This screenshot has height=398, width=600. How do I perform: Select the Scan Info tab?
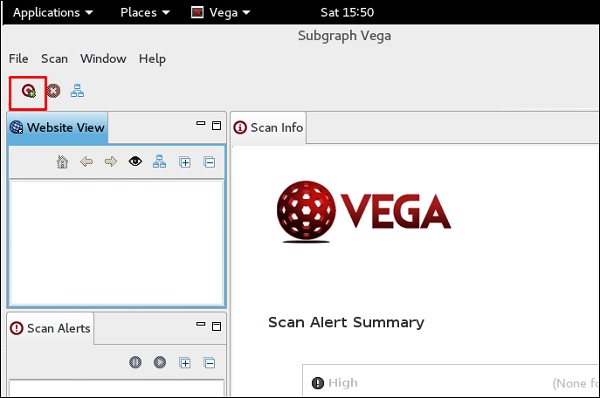click(x=269, y=127)
